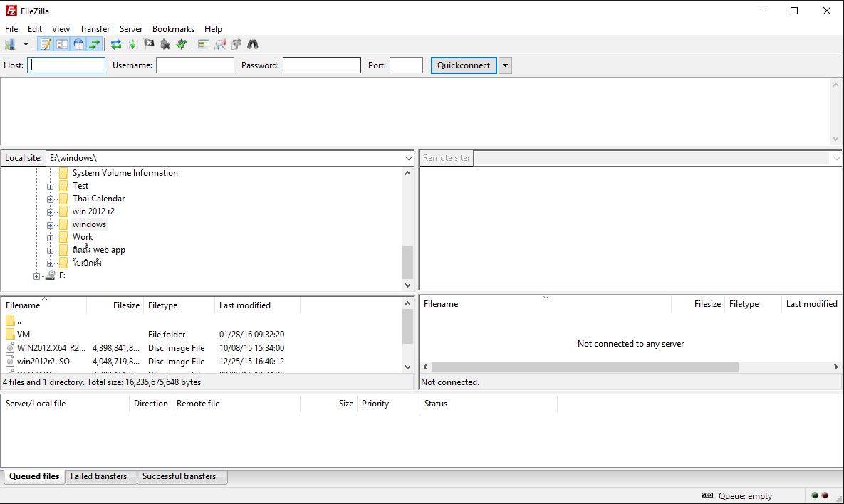Click the remote list horizontal scrollbar thumb

(x=585, y=367)
